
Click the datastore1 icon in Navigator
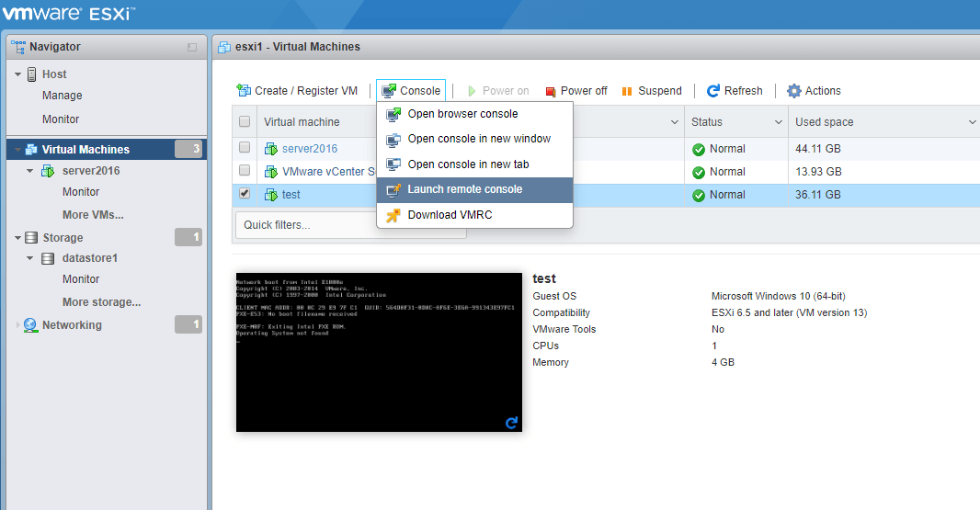[x=48, y=258]
